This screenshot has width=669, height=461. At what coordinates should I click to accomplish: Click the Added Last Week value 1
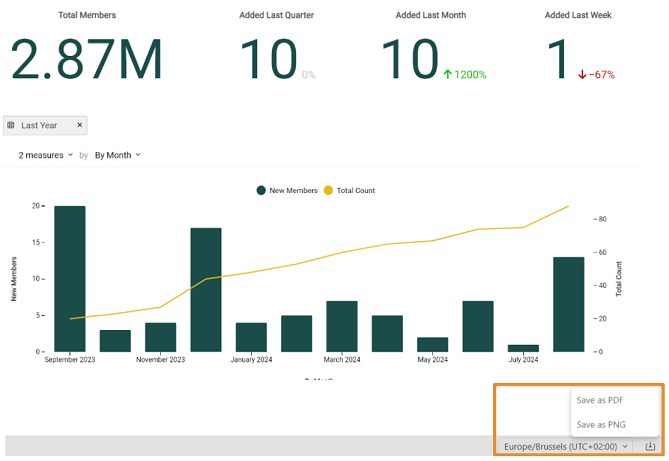pos(557,60)
